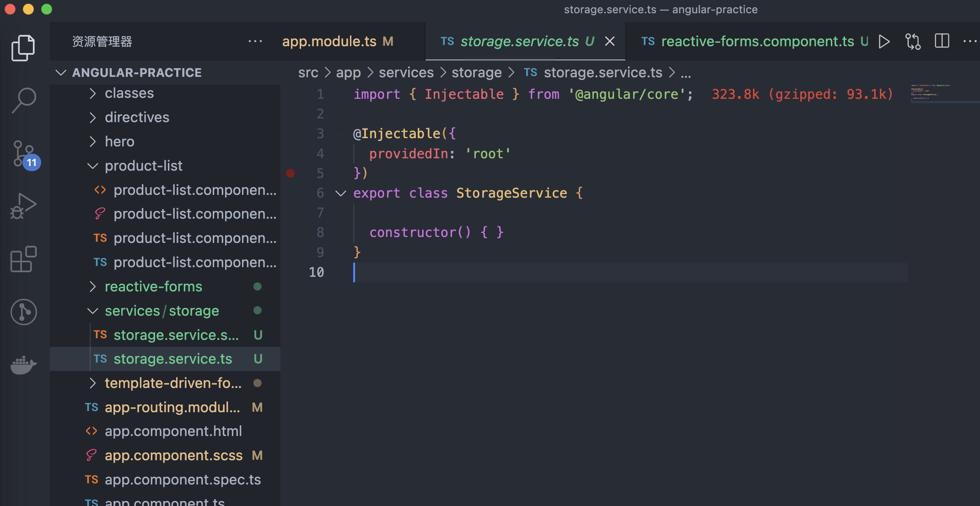
Task: Open the Explorer view icon
Action: (x=23, y=48)
